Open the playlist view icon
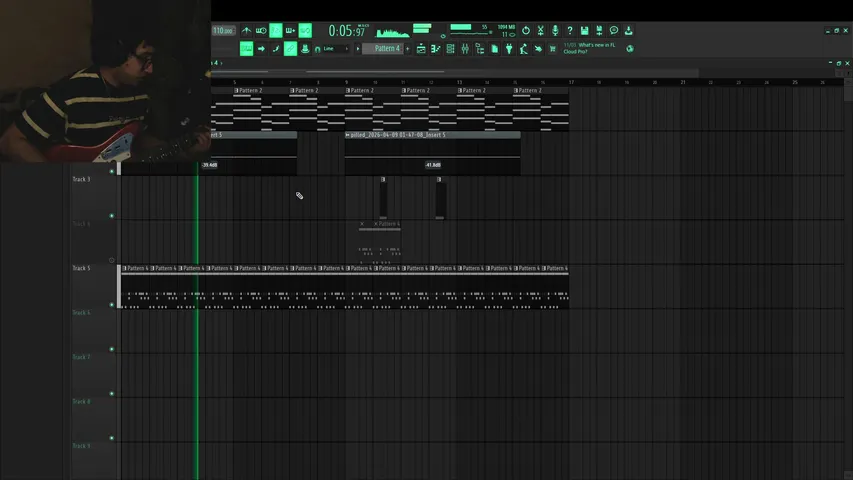Viewport: 853px width, 480px height. tap(421, 49)
